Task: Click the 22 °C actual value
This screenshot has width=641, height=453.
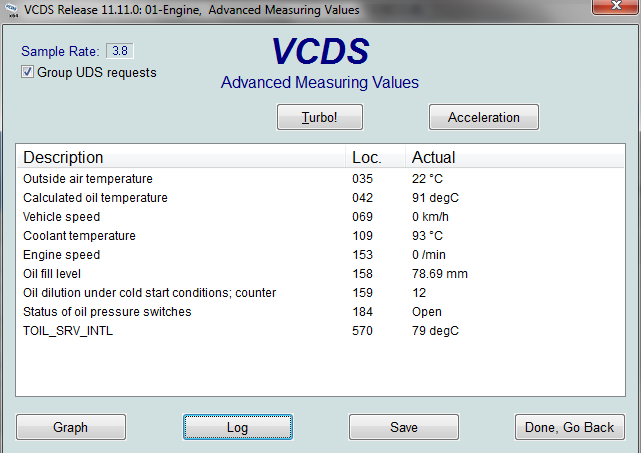Action: pos(427,179)
